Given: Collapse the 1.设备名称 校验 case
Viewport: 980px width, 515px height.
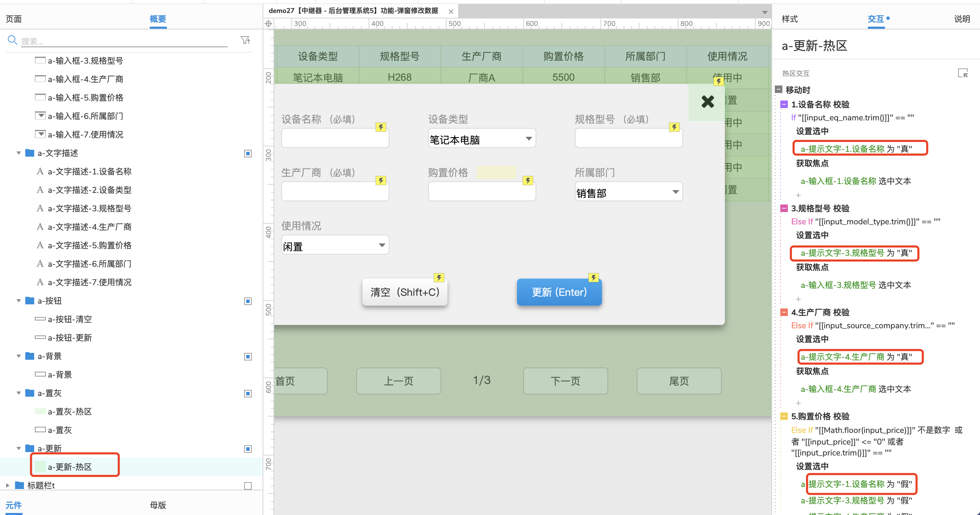Looking at the screenshot, I should (x=784, y=104).
